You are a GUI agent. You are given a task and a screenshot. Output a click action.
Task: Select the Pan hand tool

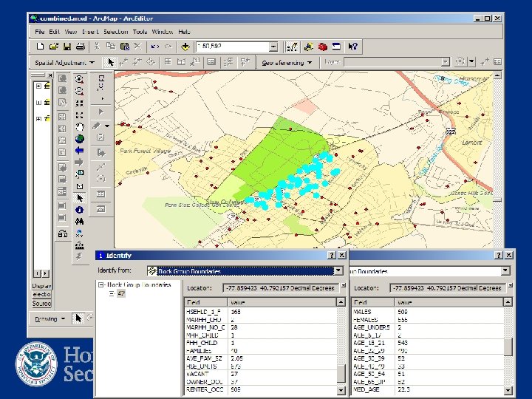(x=79, y=127)
